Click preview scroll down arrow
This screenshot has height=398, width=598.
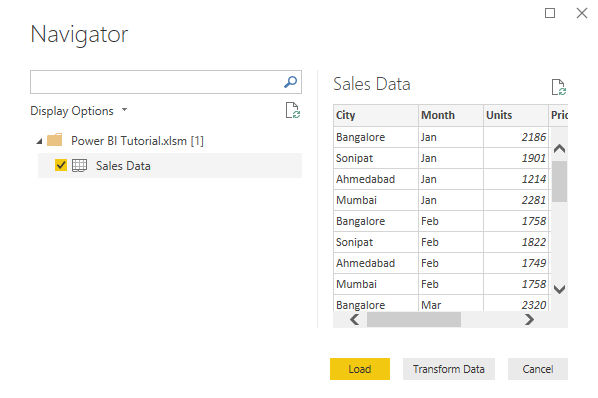tap(559, 289)
